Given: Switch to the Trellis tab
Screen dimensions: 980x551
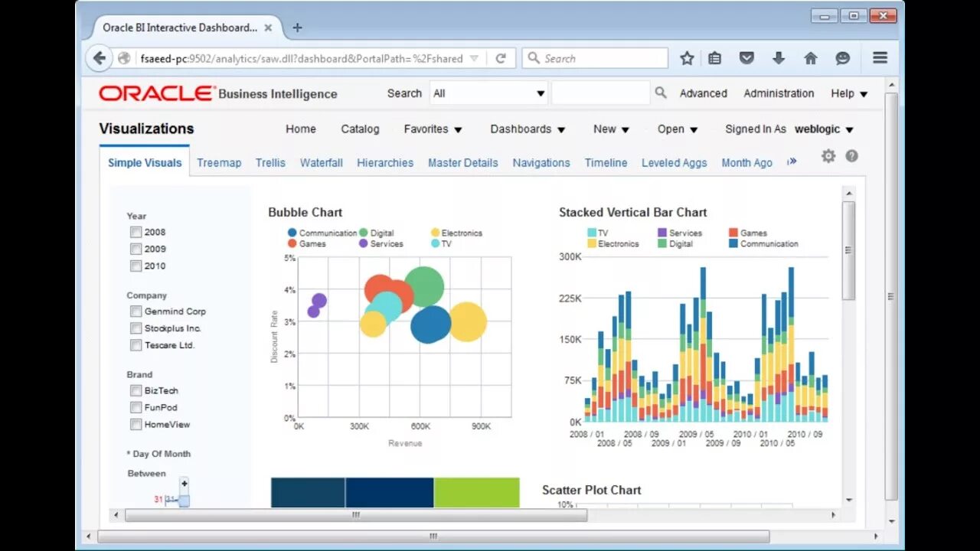Looking at the screenshot, I should (270, 162).
